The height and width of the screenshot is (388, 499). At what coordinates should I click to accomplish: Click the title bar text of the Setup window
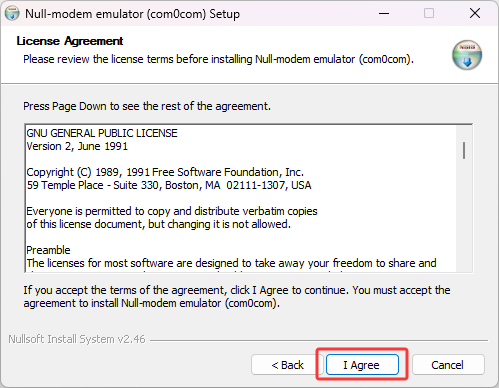click(x=133, y=14)
